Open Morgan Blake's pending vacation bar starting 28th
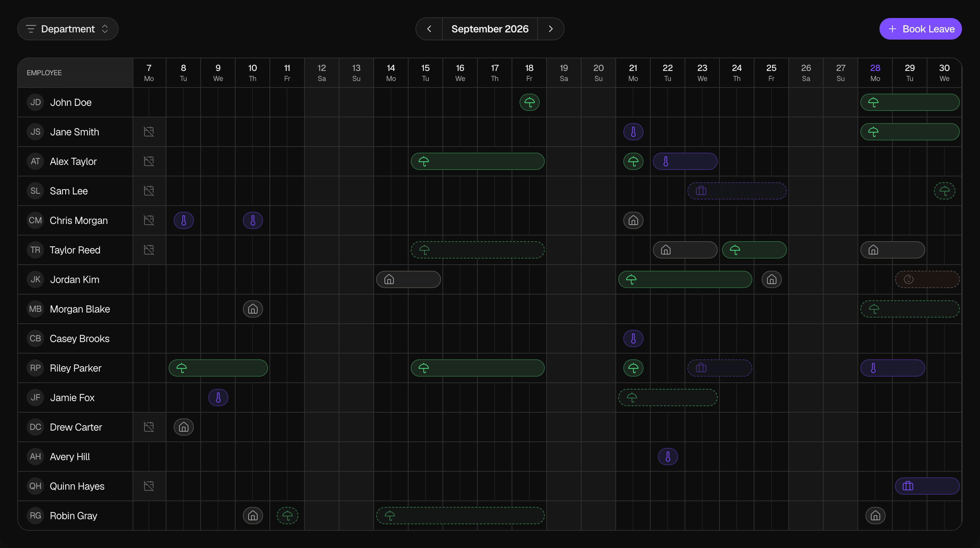 click(x=910, y=309)
